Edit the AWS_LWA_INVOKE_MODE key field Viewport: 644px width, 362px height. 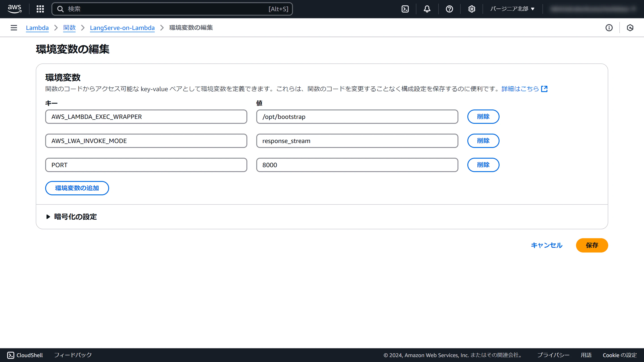(x=146, y=141)
